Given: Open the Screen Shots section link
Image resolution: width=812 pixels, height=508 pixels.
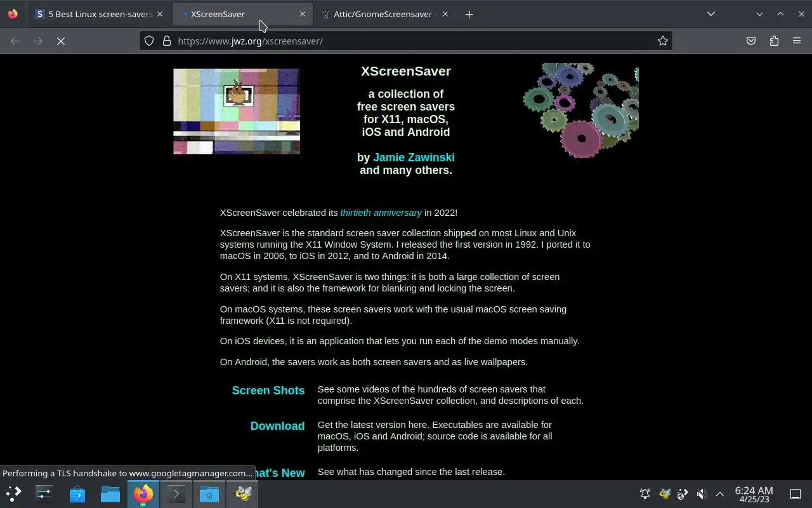Looking at the screenshot, I should coord(268,391).
